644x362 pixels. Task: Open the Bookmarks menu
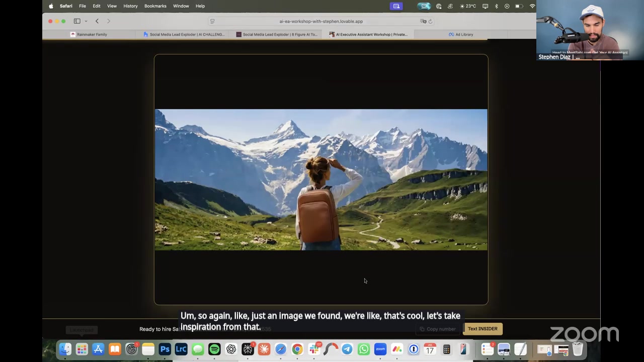(x=155, y=6)
